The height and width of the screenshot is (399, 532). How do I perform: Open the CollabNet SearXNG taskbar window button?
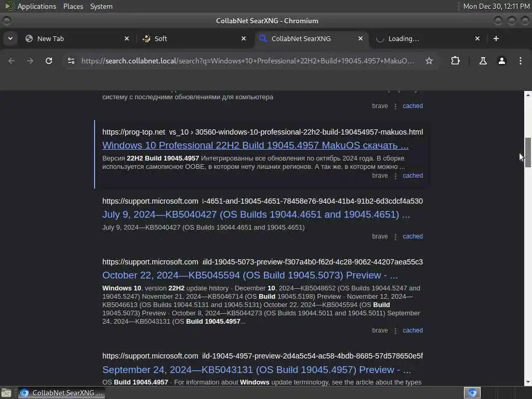pos(61,393)
